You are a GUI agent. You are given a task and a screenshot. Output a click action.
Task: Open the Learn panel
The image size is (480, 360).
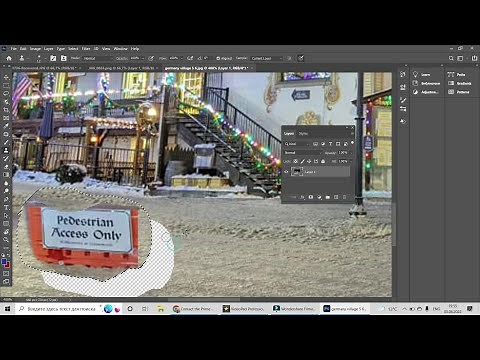pos(421,74)
